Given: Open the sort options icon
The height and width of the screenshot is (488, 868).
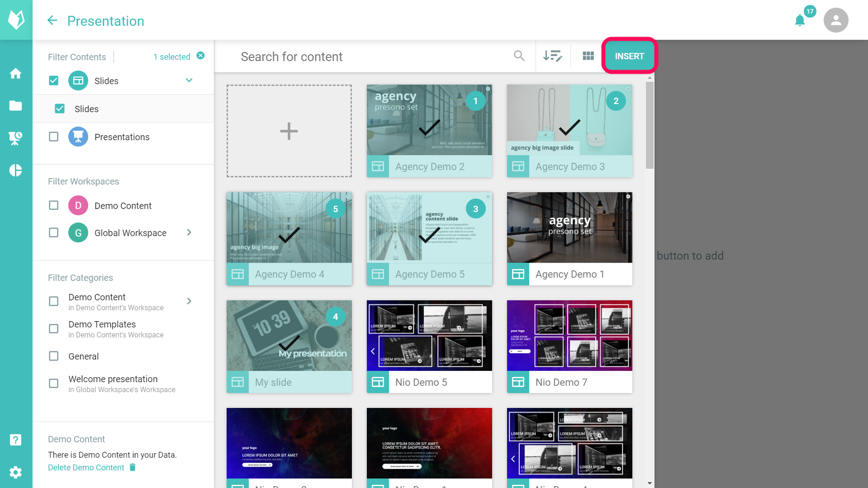Looking at the screenshot, I should tap(553, 56).
